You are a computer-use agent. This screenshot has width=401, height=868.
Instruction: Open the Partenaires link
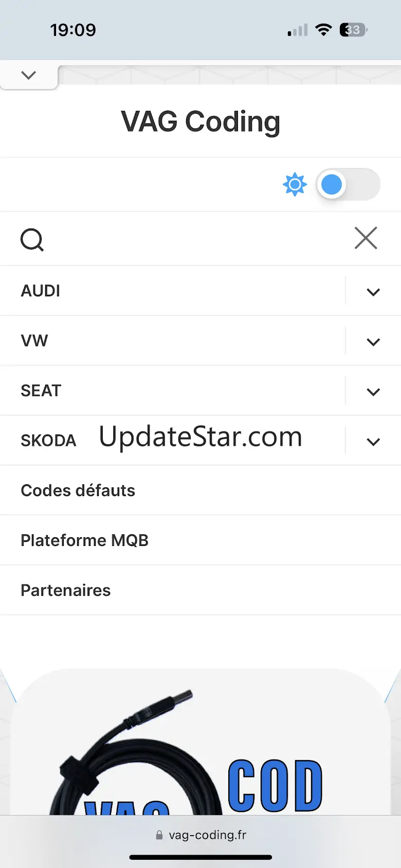pyautogui.click(x=66, y=590)
